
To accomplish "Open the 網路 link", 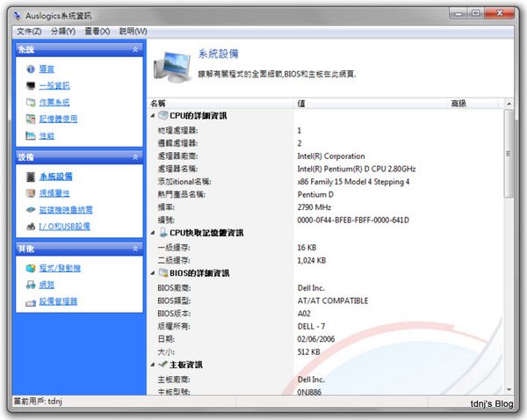I will 47,285.
